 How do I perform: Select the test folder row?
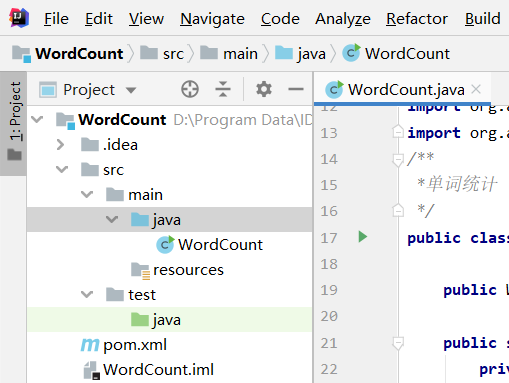[x=169, y=295]
